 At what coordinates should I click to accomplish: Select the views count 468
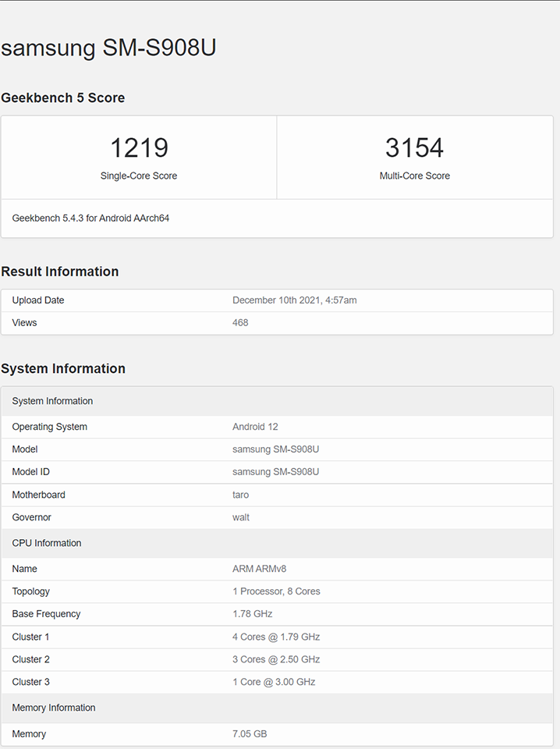point(240,322)
